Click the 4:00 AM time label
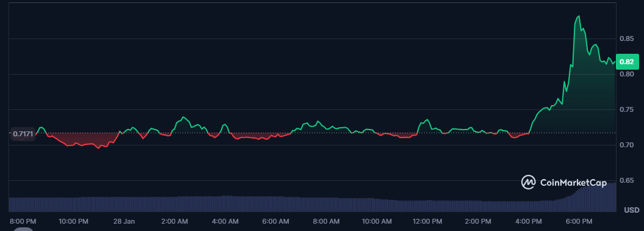 pos(225,222)
